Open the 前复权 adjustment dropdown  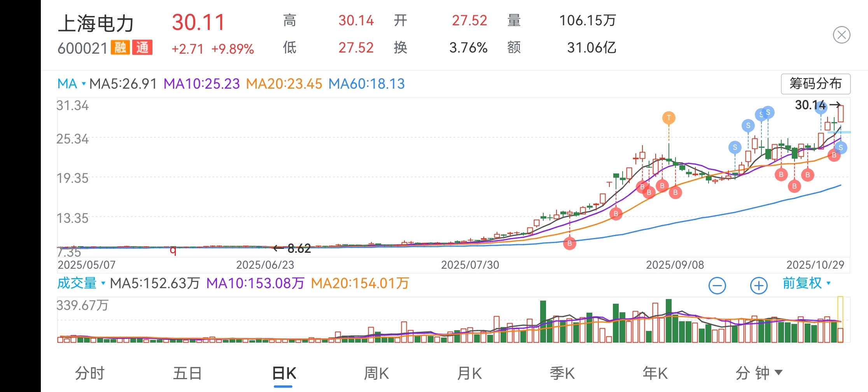pyautogui.click(x=807, y=283)
